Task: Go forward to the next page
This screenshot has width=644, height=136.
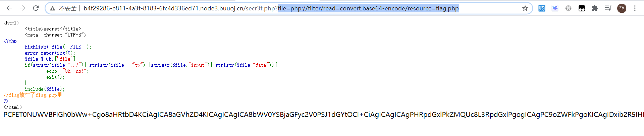Action: point(22,8)
